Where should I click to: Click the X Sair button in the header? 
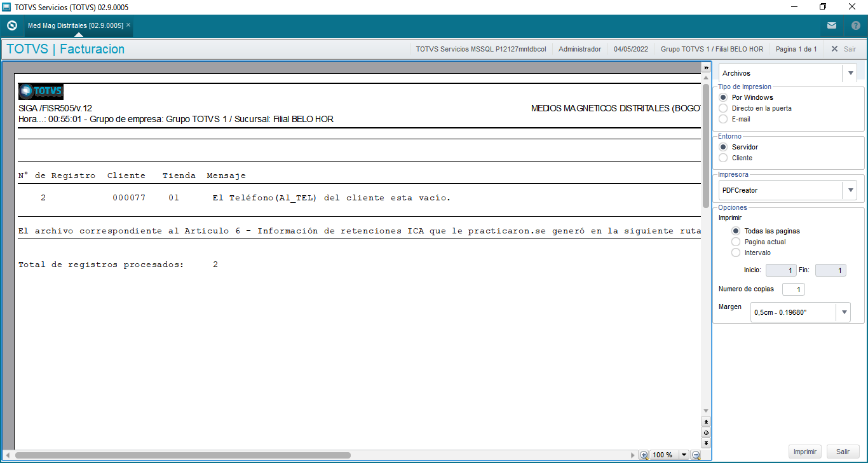(843, 49)
